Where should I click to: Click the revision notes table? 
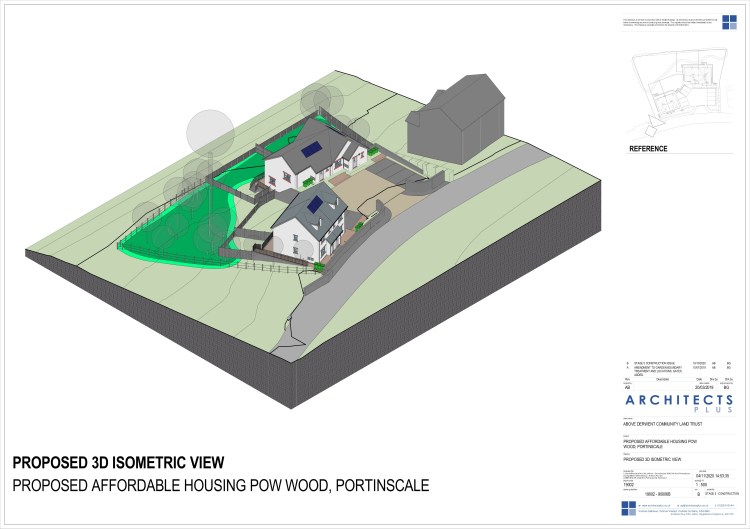coord(678,369)
